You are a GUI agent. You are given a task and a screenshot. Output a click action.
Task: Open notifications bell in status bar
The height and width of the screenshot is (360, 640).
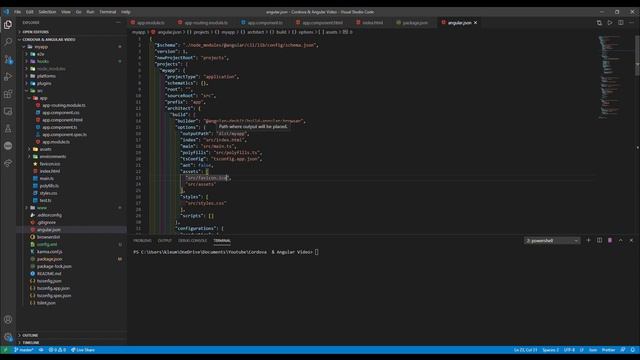(633, 350)
